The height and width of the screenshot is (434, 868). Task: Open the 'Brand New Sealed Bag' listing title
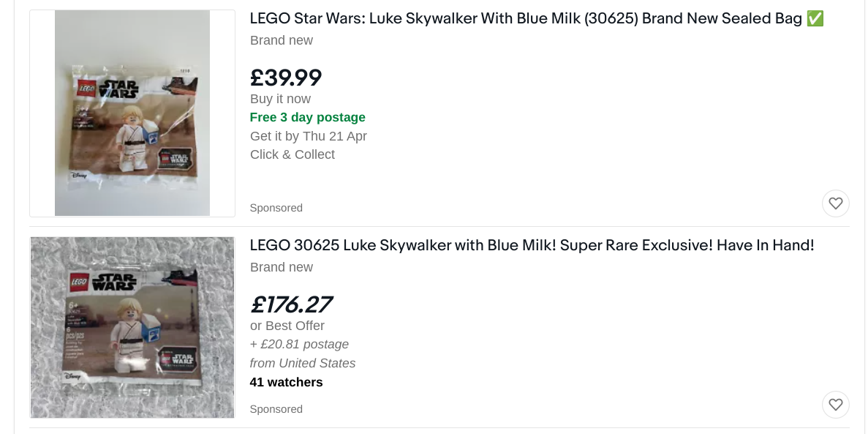[537, 18]
